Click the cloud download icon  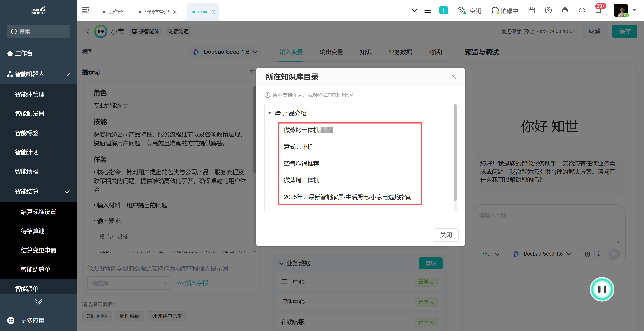click(x=582, y=10)
